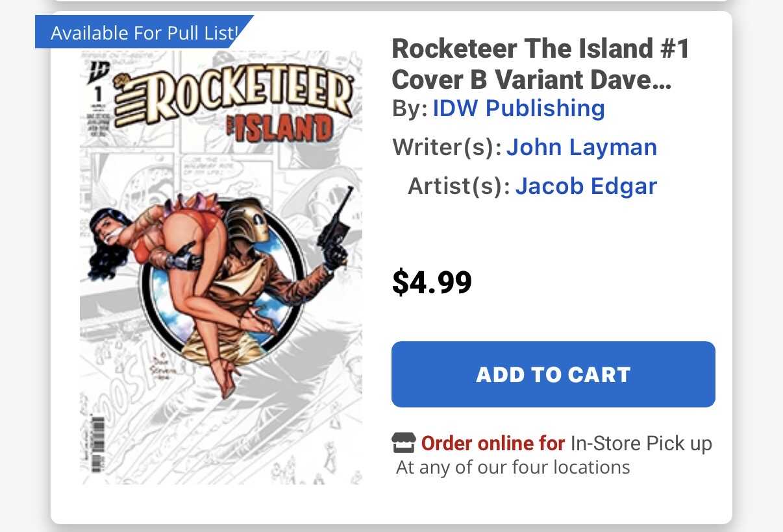783x532 pixels.
Task: Click the In-Store Pick up text
Action: click(641, 444)
